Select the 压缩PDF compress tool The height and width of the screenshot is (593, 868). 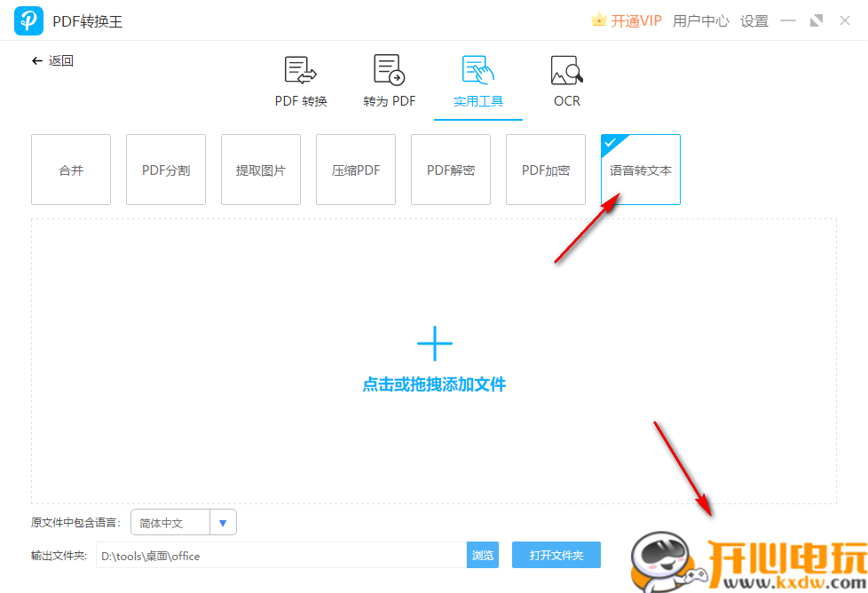(x=355, y=169)
